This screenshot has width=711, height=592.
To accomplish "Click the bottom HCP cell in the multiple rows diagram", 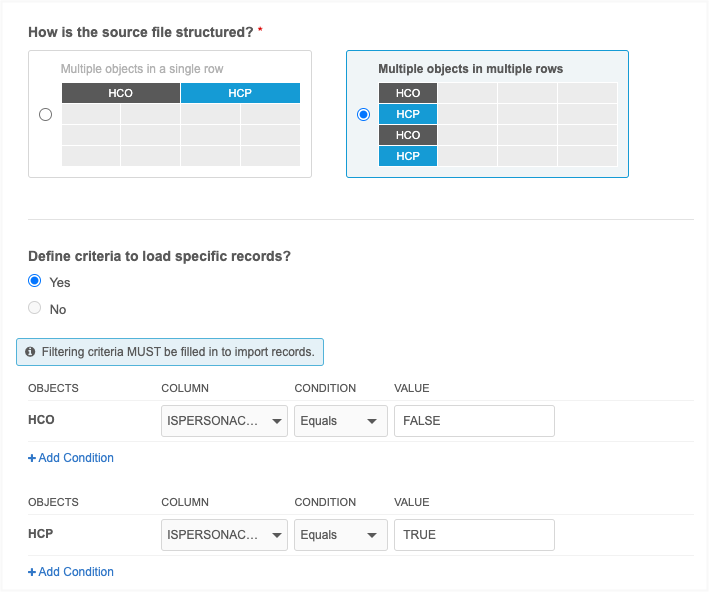I will (408, 156).
